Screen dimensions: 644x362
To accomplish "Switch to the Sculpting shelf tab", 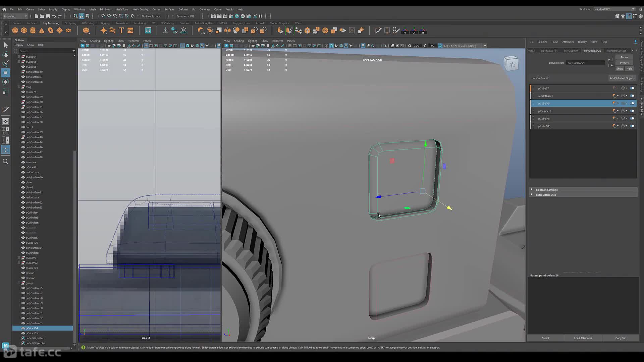I will tap(70, 23).
